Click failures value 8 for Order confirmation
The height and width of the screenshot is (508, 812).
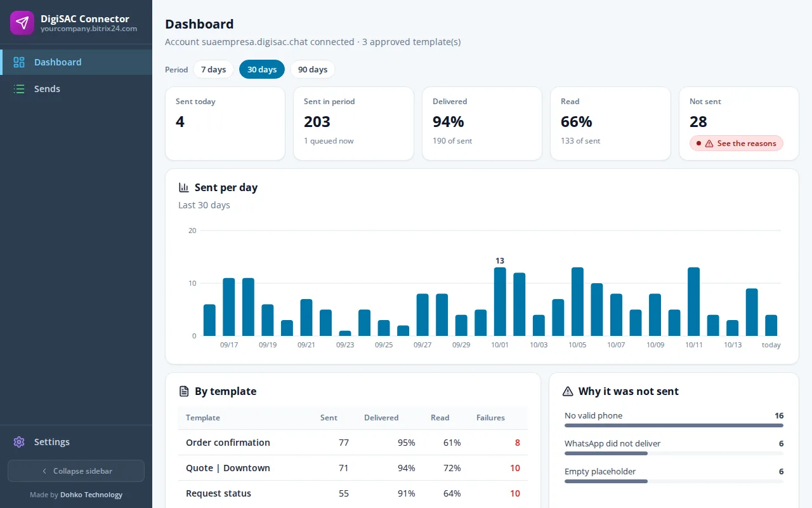click(518, 443)
